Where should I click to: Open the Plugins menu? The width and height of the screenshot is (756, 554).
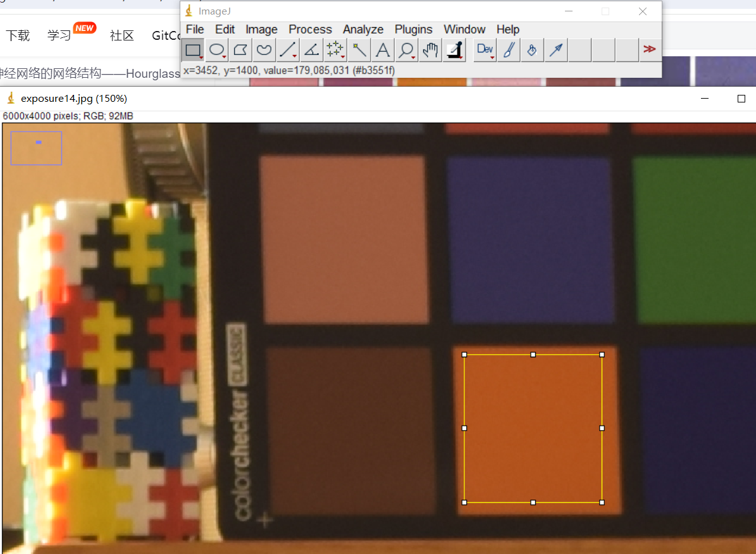413,29
